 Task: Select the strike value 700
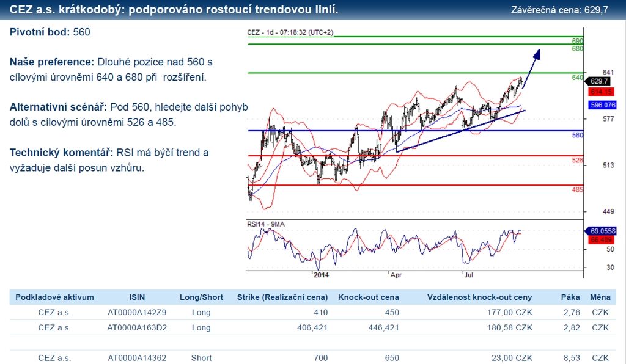pyautogui.click(x=320, y=358)
